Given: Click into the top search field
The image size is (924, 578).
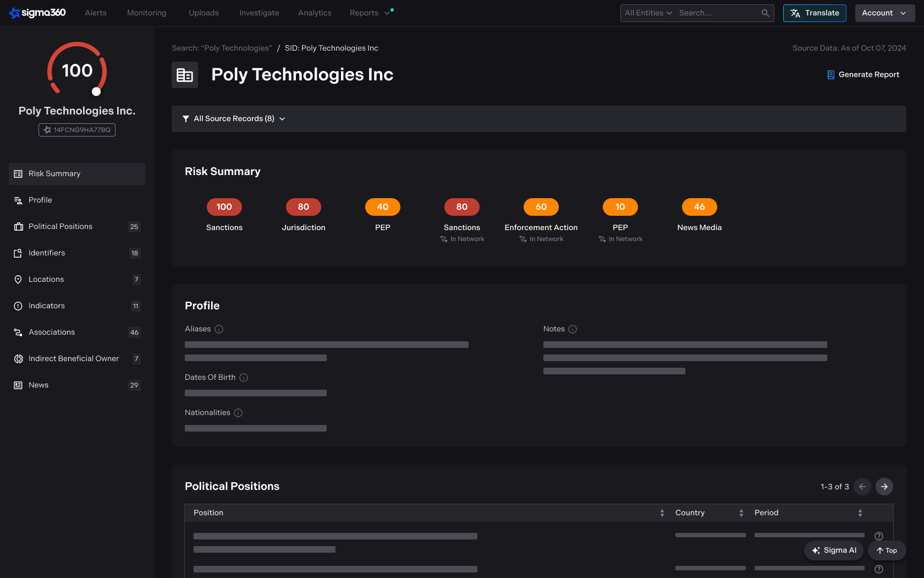Looking at the screenshot, I should pyautogui.click(x=718, y=13).
